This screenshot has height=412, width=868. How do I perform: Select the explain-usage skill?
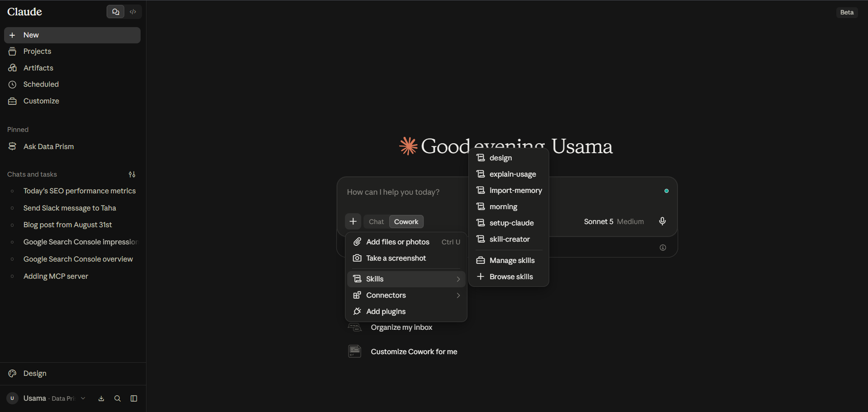[509, 174]
